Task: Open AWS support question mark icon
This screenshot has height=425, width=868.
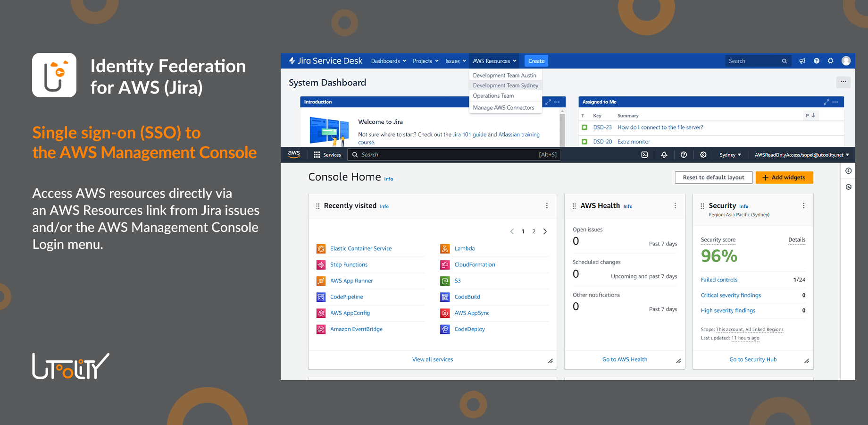Action: 684,155
